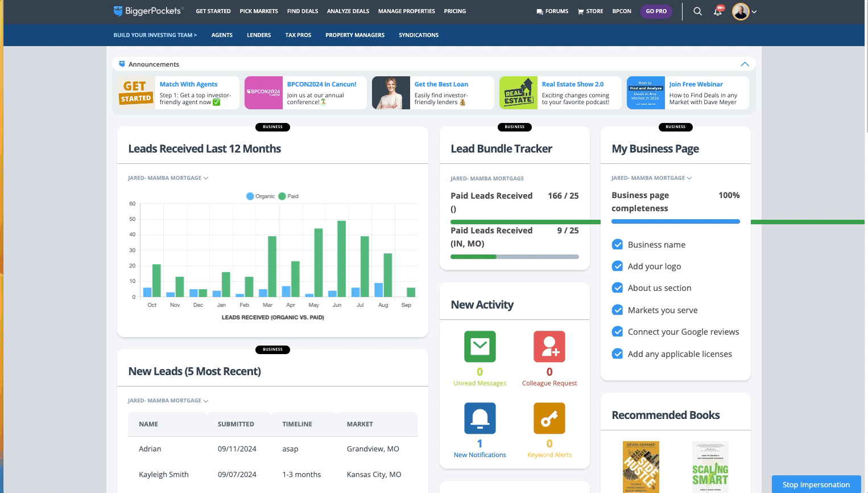The image size is (868, 493).
Task: Open the search magnifier icon
Action: coord(697,11)
